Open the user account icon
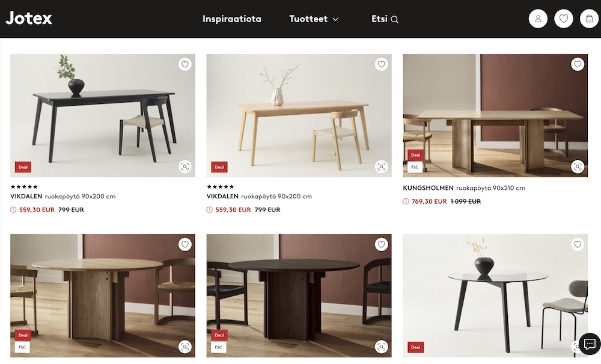The image size is (601, 364). coord(538,19)
